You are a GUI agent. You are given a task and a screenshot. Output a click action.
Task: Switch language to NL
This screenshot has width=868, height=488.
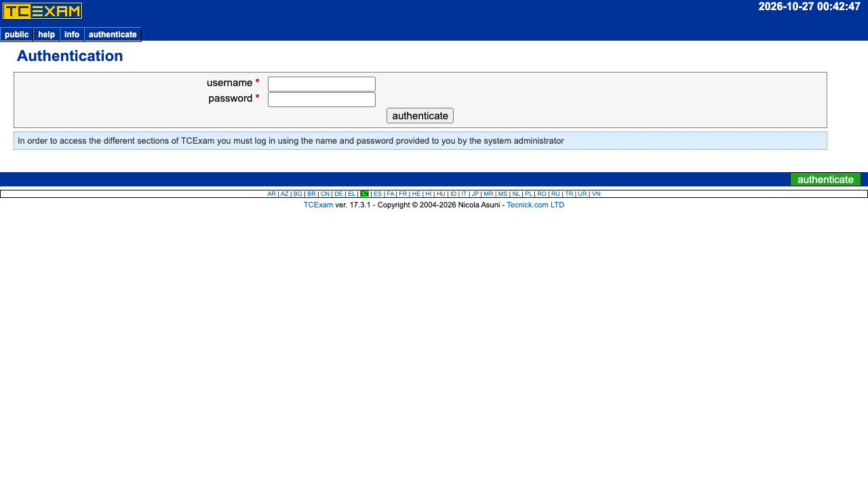[x=516, y=194]
